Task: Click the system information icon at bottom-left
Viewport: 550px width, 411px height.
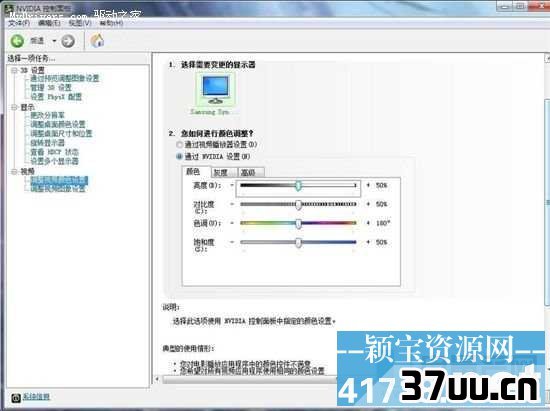Action: tap(16, 398)
